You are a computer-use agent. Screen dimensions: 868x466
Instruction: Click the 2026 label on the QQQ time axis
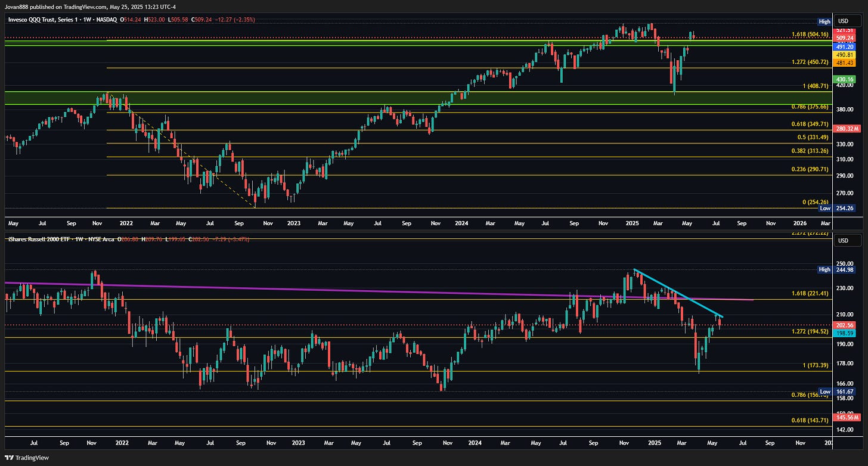pyautogui.click(x=800, y=222)
